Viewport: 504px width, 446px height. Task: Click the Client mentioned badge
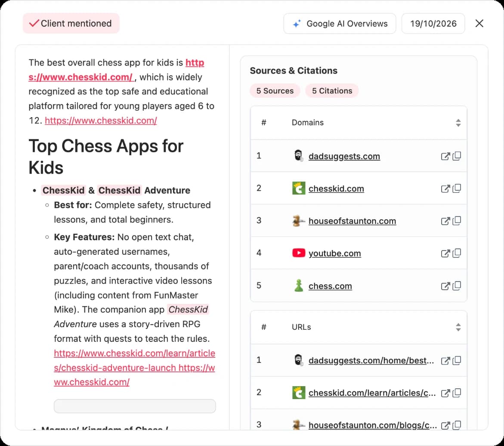coord(71,24)
